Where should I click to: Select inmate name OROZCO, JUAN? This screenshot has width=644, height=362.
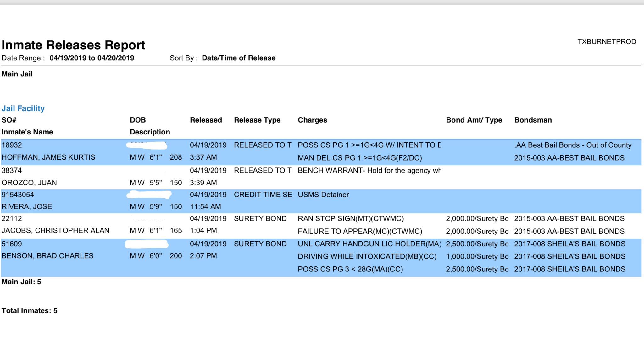[x=29, y=183]
